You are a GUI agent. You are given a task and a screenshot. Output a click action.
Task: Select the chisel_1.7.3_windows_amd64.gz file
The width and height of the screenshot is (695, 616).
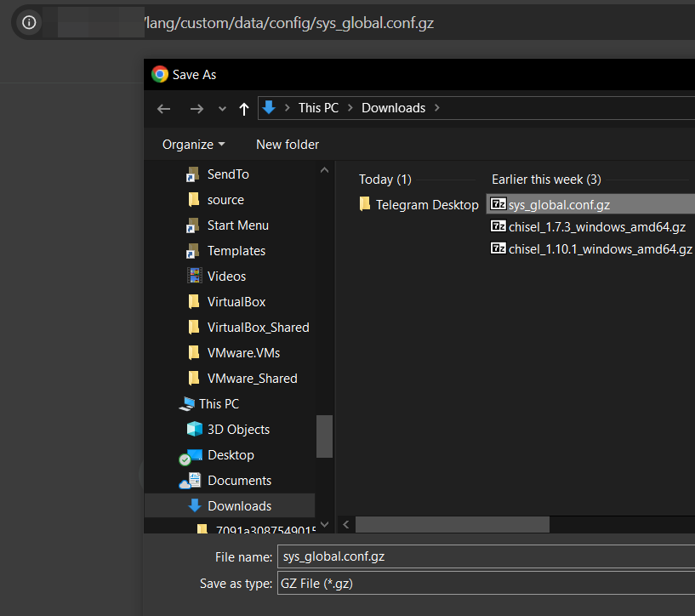pos(596,227)
